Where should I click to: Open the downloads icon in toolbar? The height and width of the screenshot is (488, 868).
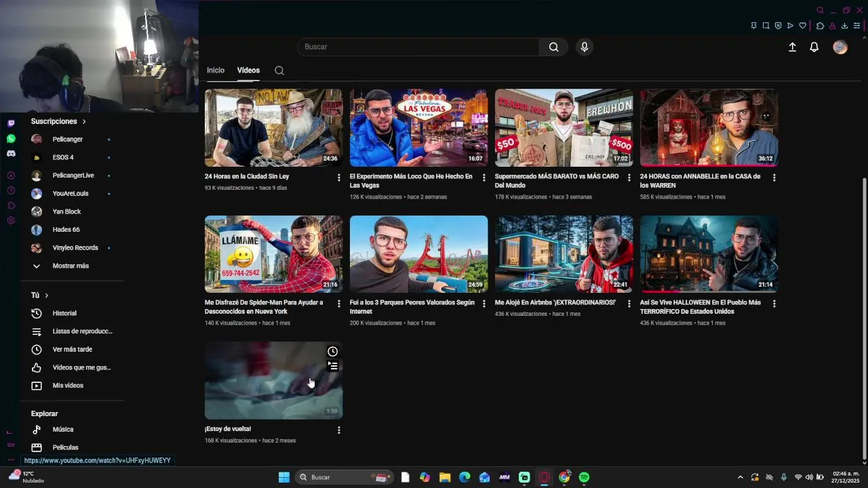click(x=844, y=26)
